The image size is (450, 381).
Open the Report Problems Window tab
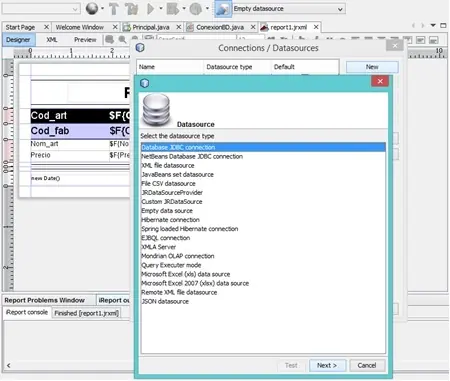pos(44,300)
